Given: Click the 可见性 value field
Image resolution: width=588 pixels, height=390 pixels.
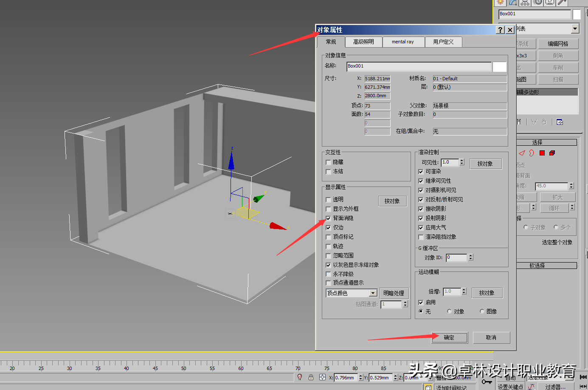Looking at the screenshot, I should click(450, 162).
